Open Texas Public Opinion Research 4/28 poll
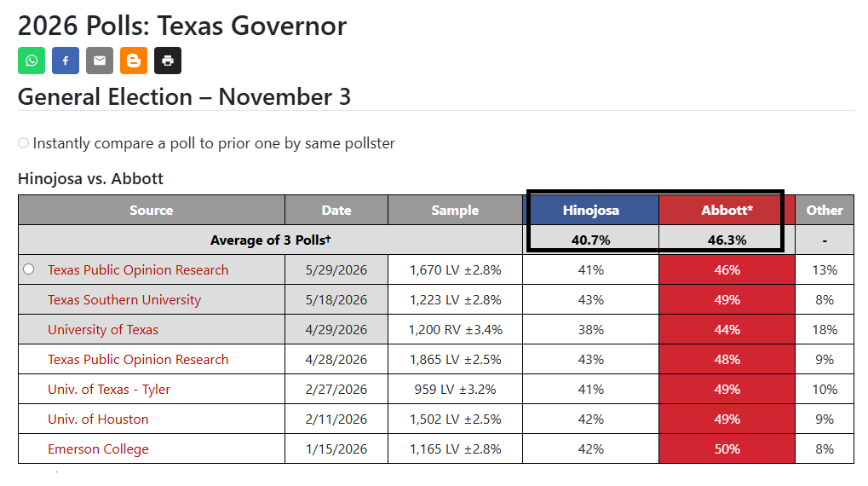Screen dimensions: 868x486 pyautogui.click(x=138, y=360)
